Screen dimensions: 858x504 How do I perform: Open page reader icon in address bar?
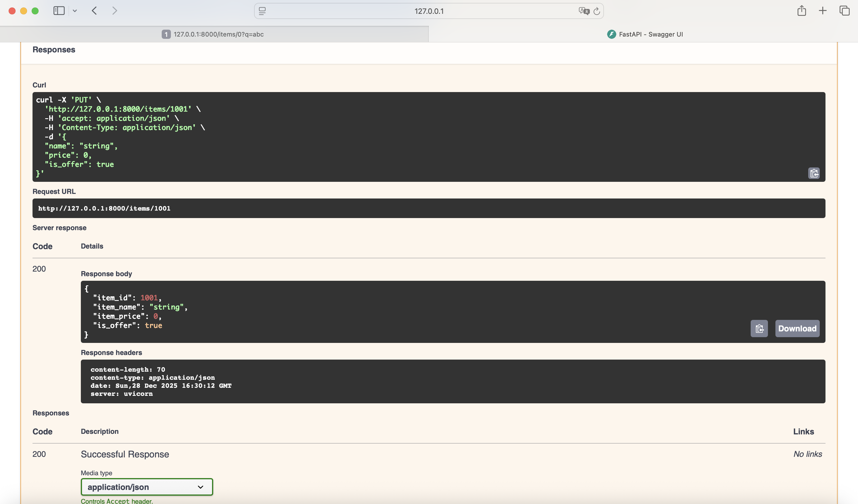262,11
